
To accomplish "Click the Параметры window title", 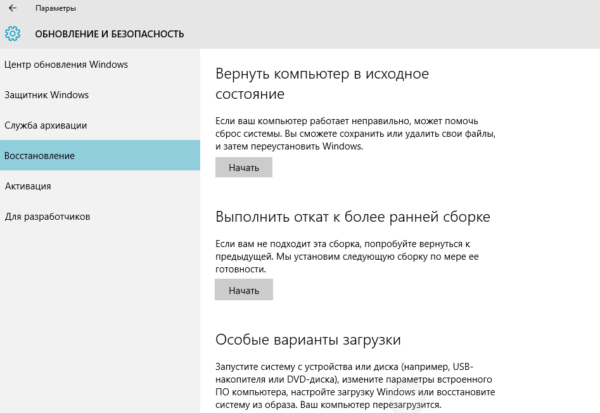I will [x=55, y=8].
